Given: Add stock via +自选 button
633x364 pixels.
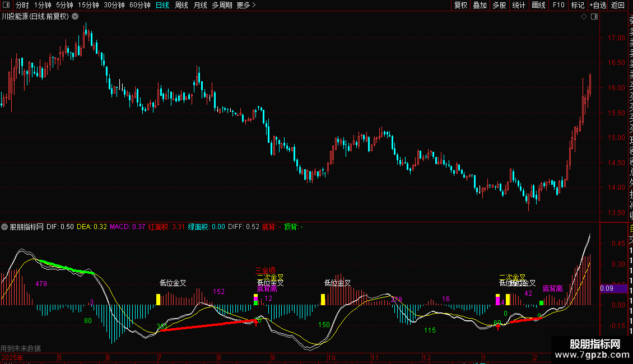Looking at the screenshot, I should 597,5.
